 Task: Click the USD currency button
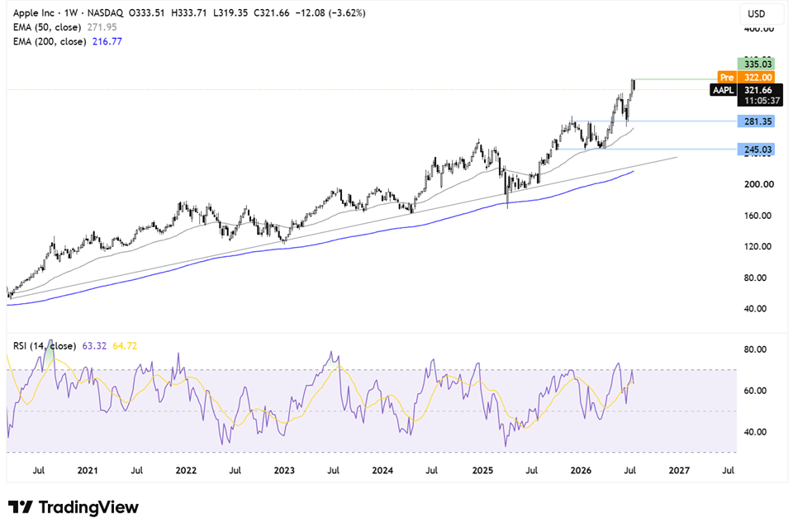pos(762,14)
